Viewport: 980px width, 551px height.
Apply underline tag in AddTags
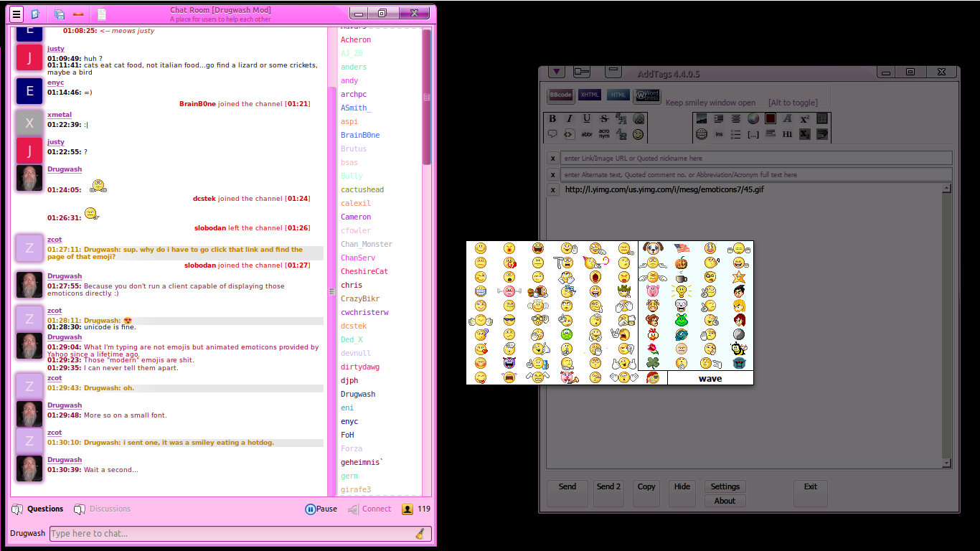pyautogui.click(x=587, y=118)
